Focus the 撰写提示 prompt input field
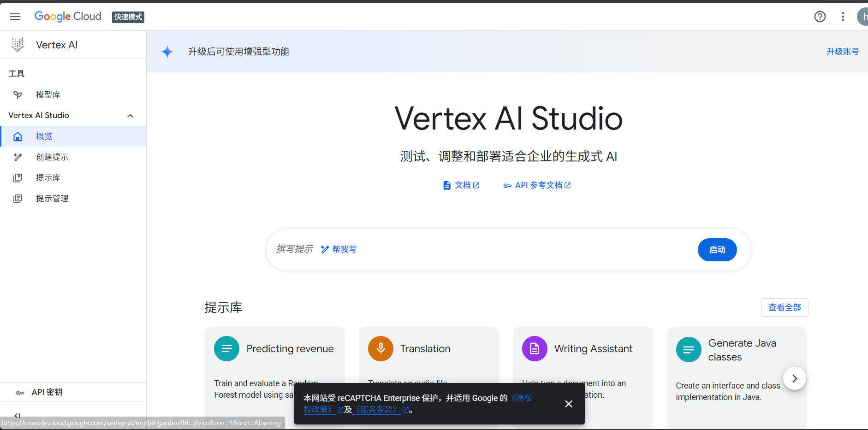This screenshot has width=868, height=430. (x=507, y=249)
